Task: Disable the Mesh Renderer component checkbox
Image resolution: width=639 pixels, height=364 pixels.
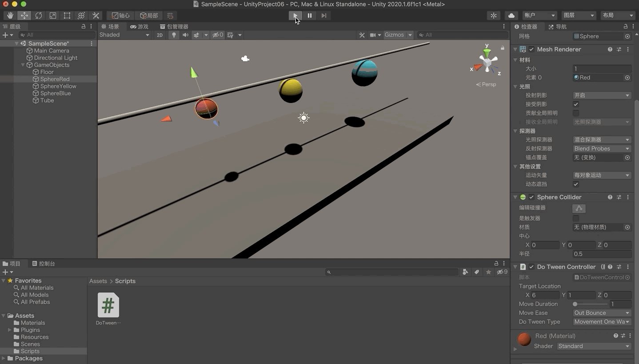Action: click(531, 49)
